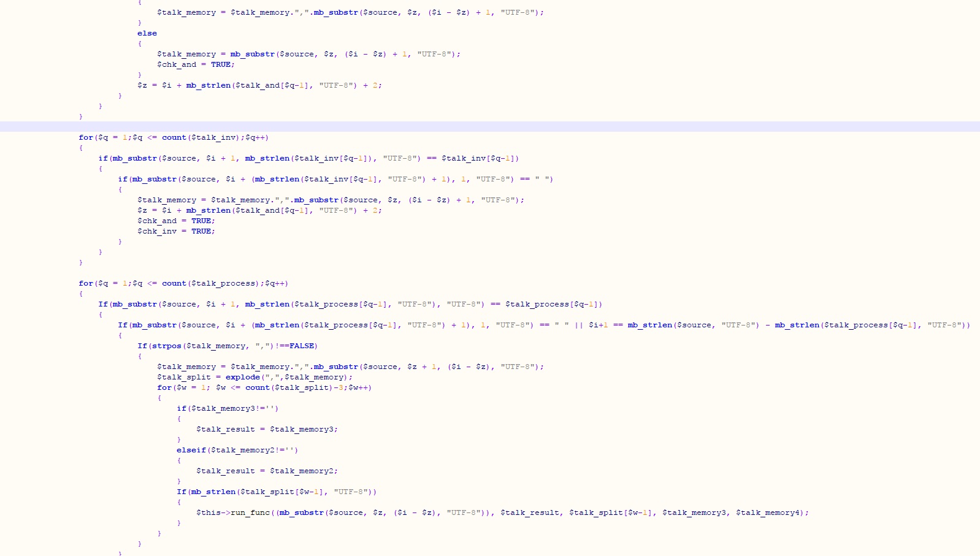The image size is (980, 556).
Task: Click the "else" keyword in the code
Action: (x=147, y=33)
